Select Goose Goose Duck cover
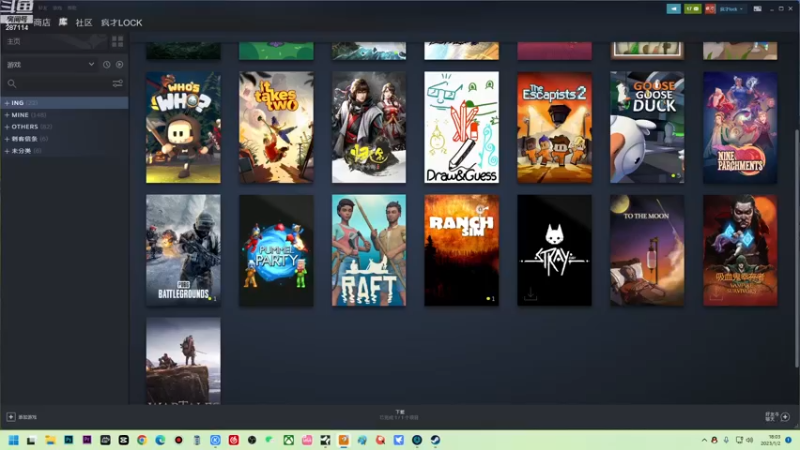The width and height of the screenshot is (800, 450). click(647, 127)
